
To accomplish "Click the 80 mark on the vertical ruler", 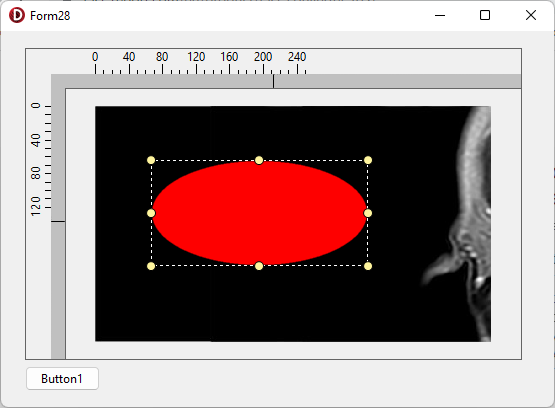I will coord(36,173).
